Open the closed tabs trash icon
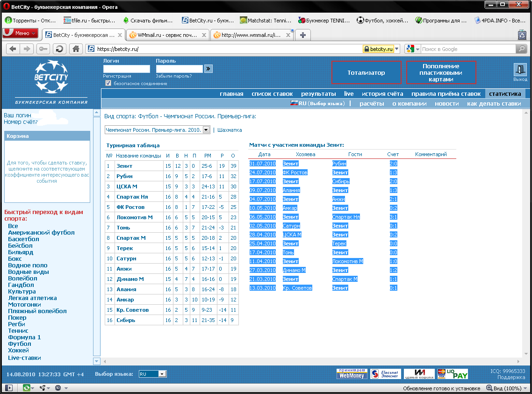The image size is (532, 394). click(522, 35)
